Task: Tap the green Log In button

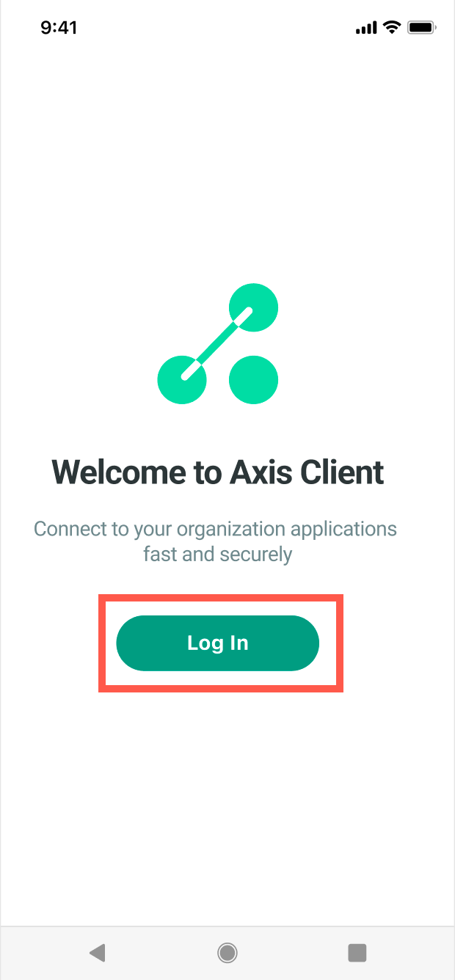Action: coord(218,643)
